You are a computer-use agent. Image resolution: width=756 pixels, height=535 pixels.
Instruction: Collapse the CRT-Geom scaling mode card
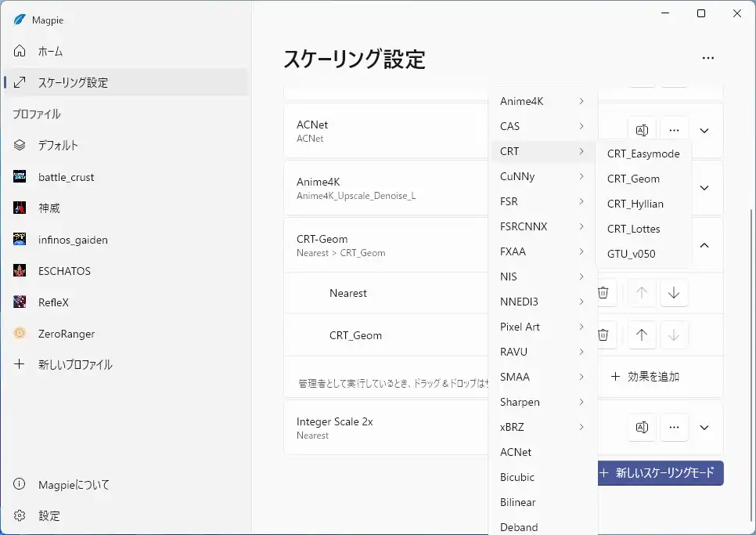704,245
